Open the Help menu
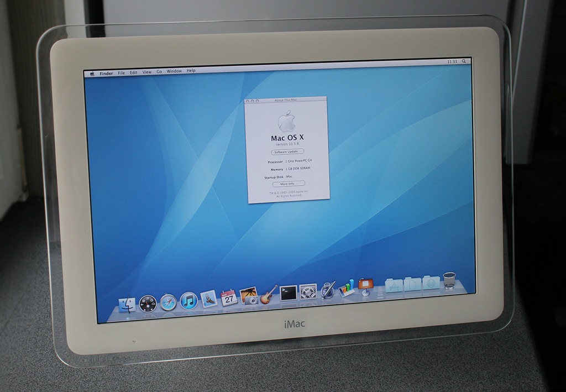The image size is (566, 392). pyautogui.click(x=191, y=71)
